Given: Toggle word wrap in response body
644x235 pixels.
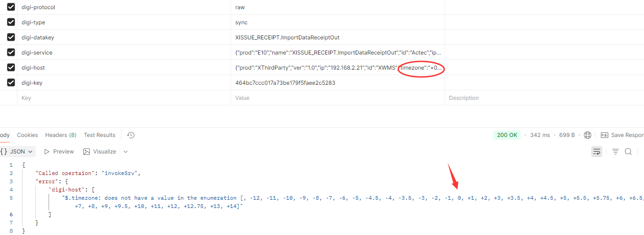Looking at the screenshot, I should [x=596, y=152].
